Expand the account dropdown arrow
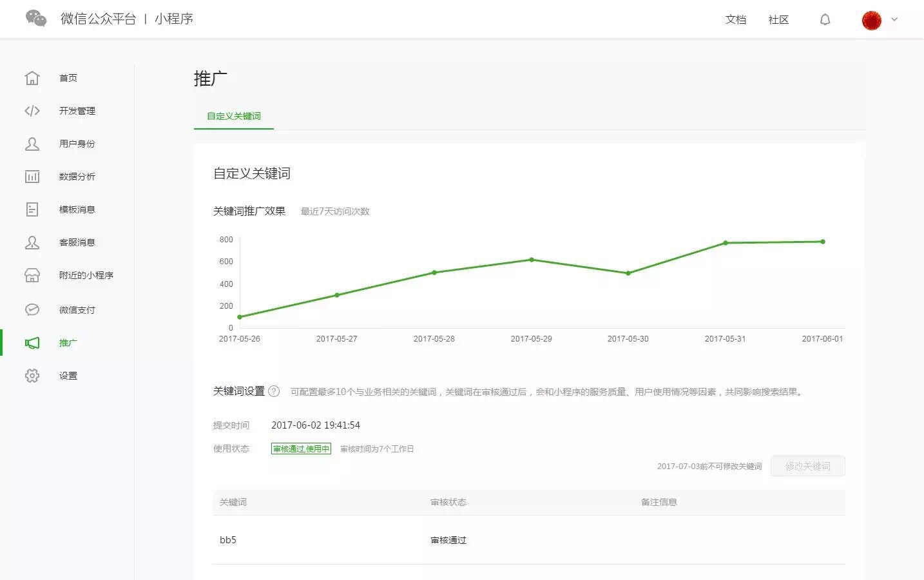 894,19
